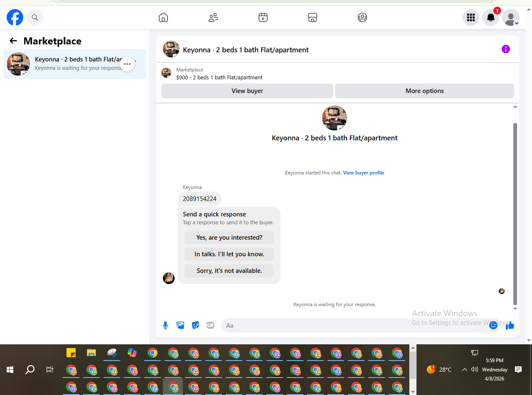The image size is (532, 395).
Task: Select the 2089154224 message bubble
Action: tap(199, 199)
